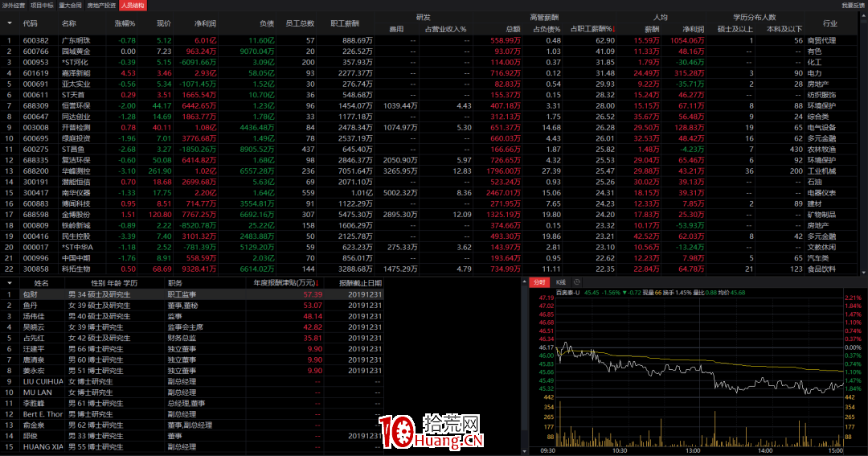Select stock row 园城黄金
Viewport: 868px width, 456px height.
click(x=430, y=51)
